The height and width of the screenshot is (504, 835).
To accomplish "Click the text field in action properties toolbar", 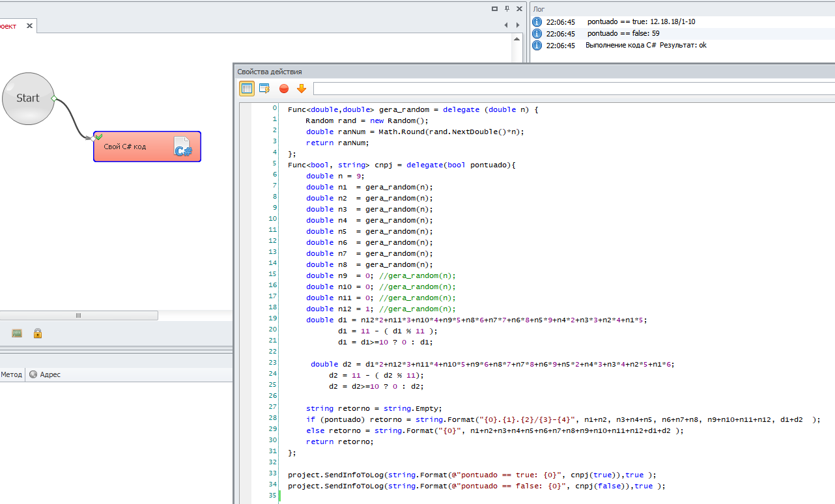I will [573, 89].
